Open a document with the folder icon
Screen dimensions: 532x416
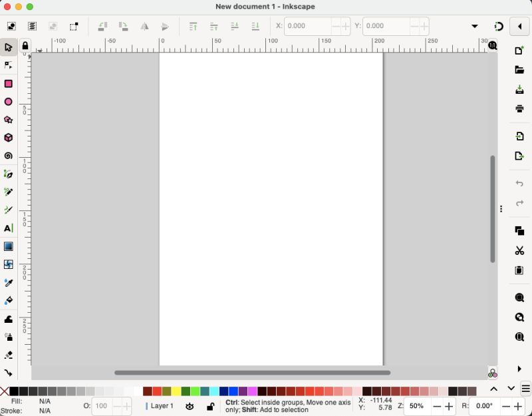click(x=519, y=69)
